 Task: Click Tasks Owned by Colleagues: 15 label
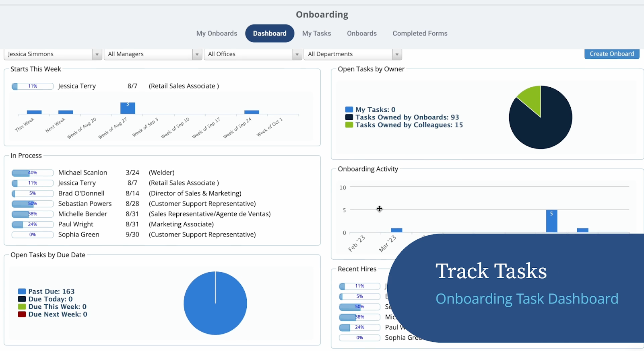(409, 125)
